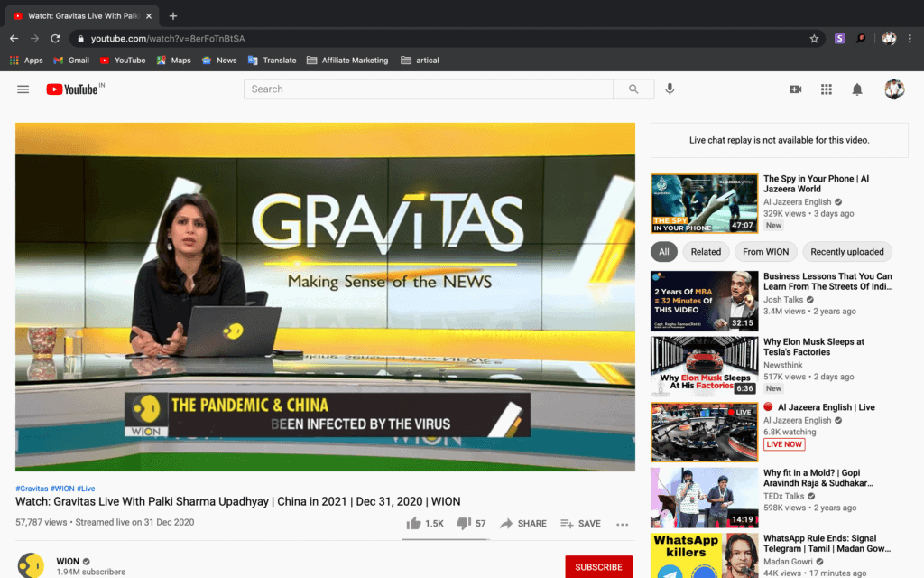The image size is (924, 578).
Task: Select the Related filter chip
Action: pos(706,252)
